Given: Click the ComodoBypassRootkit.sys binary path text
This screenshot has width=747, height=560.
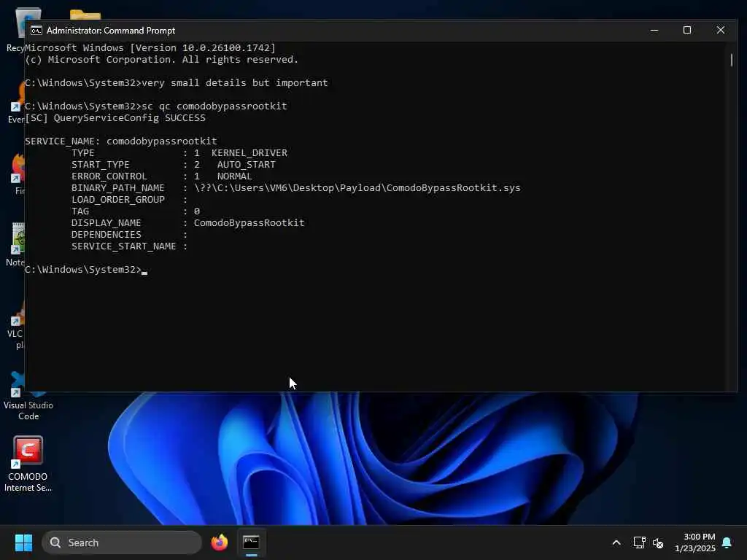Looking at the screenshot, I should (357, 187).
